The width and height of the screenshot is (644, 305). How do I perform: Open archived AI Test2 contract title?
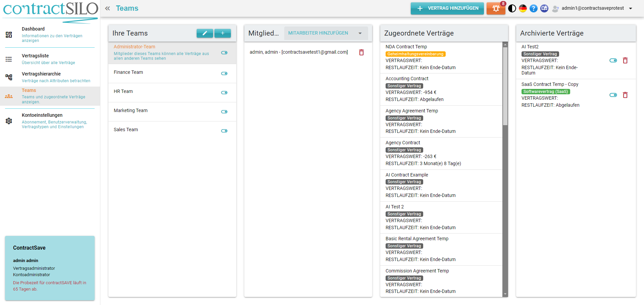pos(530,47)
